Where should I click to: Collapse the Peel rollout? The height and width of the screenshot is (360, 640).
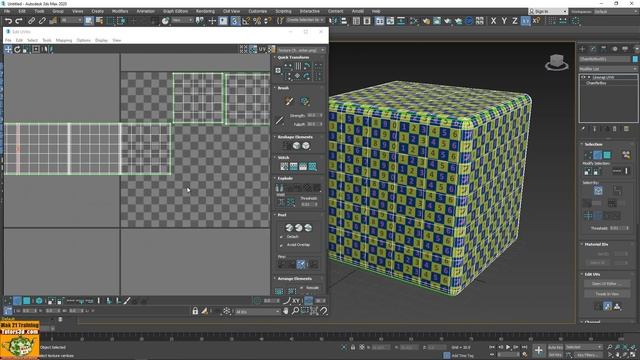[x=275, y=215]
